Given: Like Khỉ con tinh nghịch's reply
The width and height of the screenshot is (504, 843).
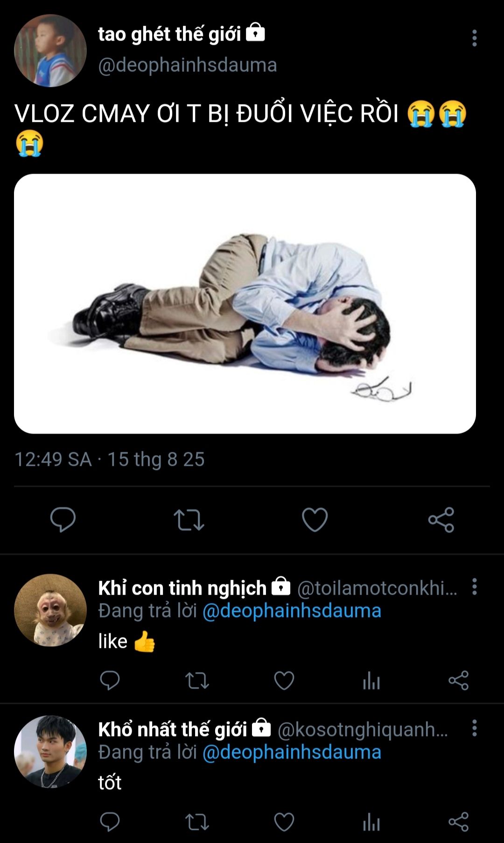Looking at the screenshot, I should click(284, 681).
